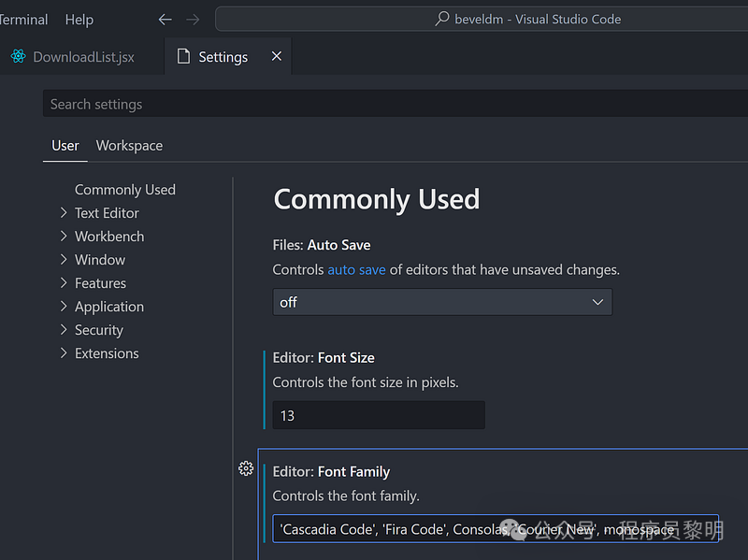748x560 pixels.
Task: Switch to the Workspace settings tab
Action: coord(129,146)
